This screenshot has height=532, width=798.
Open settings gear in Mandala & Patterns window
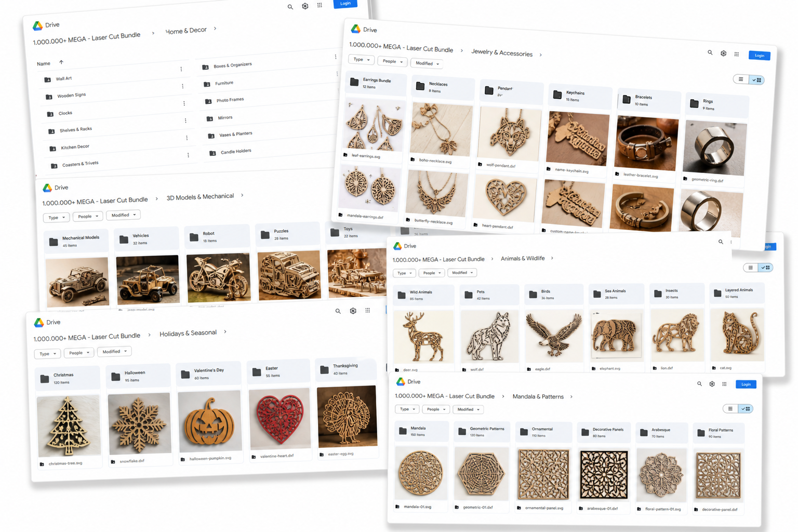(x=712, y=384)
